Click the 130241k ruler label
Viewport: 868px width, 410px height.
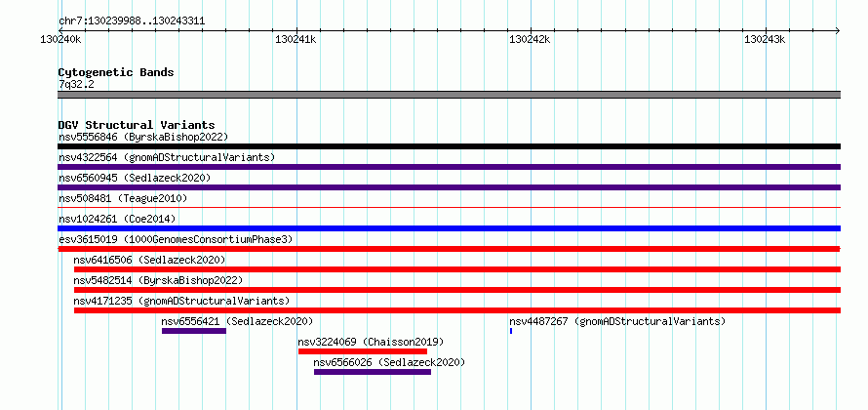296,40
